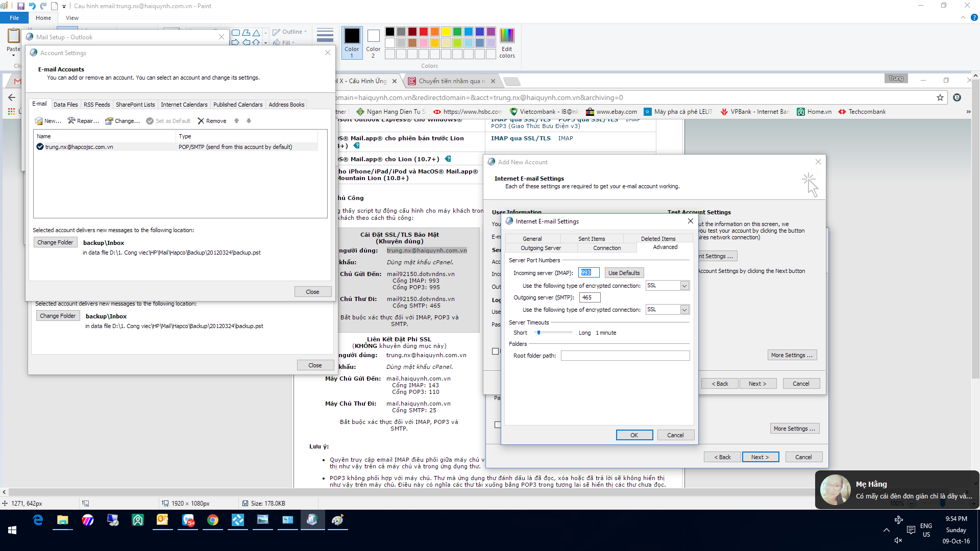Open the Internet Calendars tab
This screenshot has height=551, width=980.
pos(184,105)
